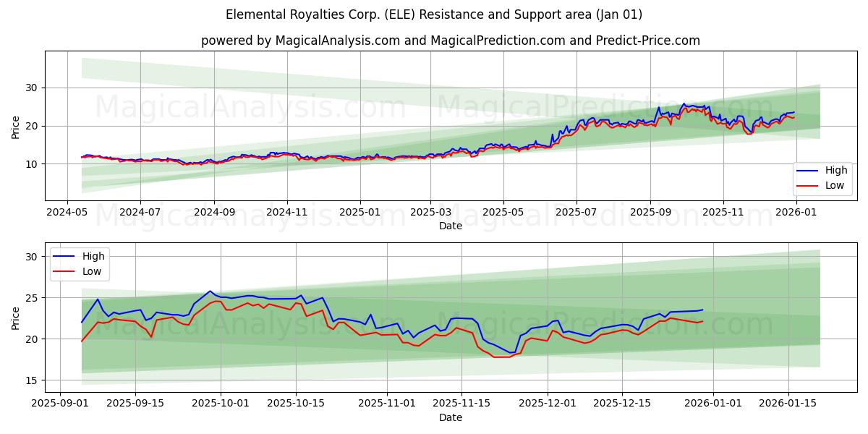Click the '15' price tick on lower chart
Viewport: 868px width, 434px height.
pyautogui.click(x=33, y=380)
